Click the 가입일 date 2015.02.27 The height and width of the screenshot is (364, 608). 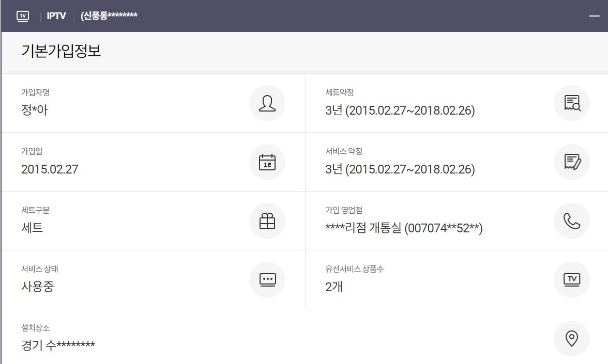tap(50, 169)
